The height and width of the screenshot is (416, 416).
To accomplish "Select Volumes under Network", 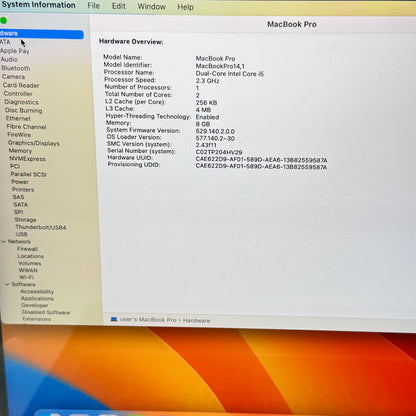I will coord(30,263).
